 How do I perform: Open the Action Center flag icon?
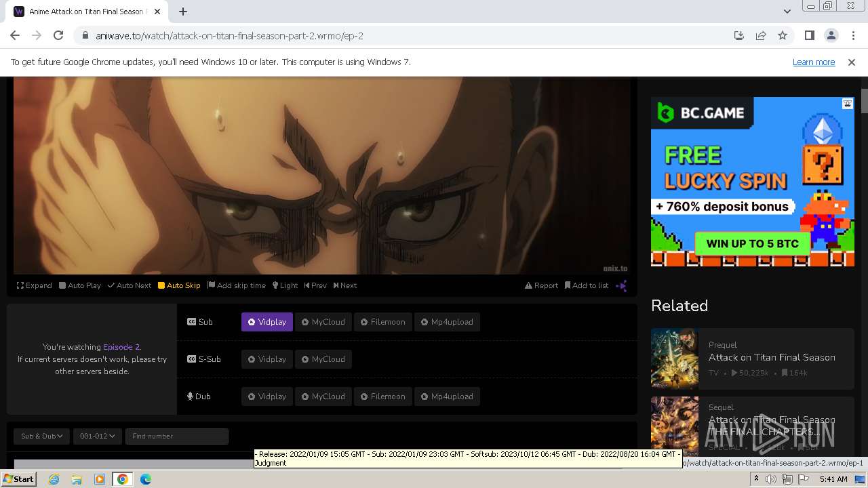(804, 479)
